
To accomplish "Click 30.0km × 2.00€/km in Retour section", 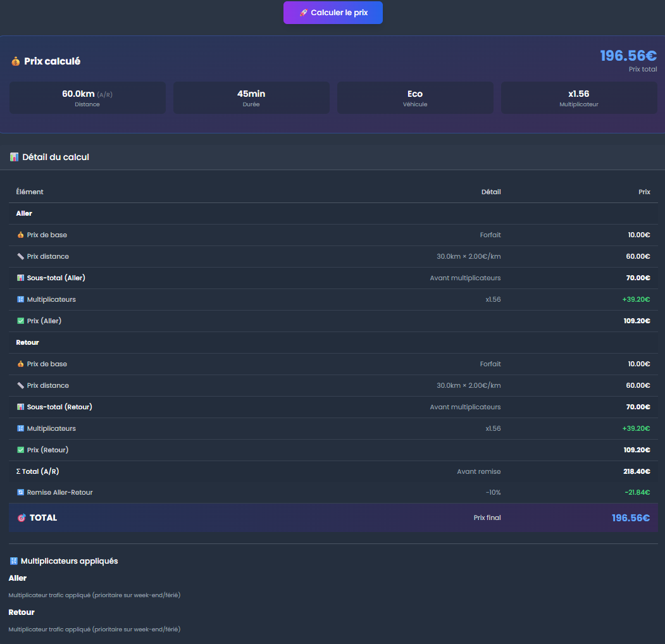I will pos(469,385).
